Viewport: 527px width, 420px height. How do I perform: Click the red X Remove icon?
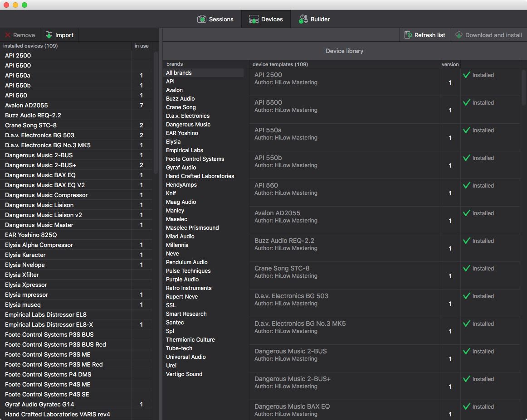pos(8,35)
